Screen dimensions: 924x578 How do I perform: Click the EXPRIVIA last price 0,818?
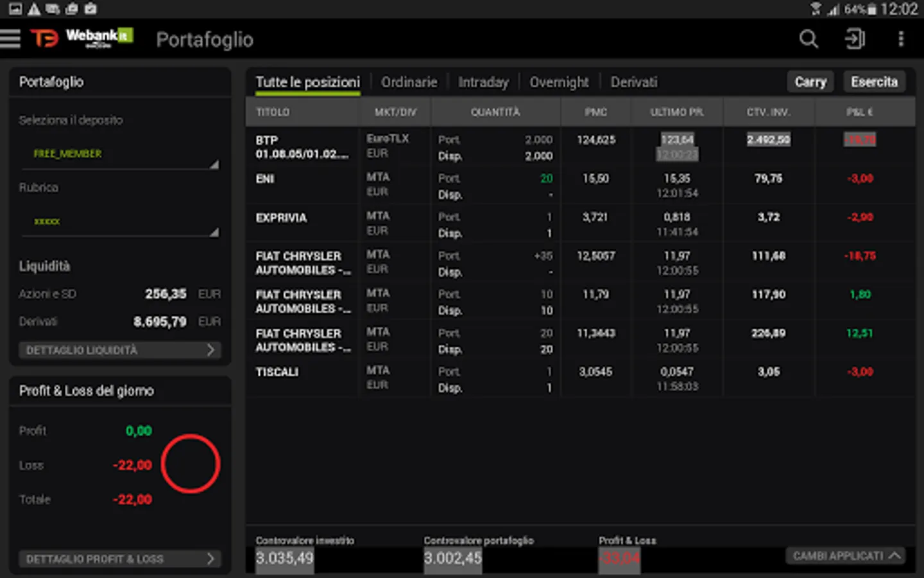pos(677,217)
